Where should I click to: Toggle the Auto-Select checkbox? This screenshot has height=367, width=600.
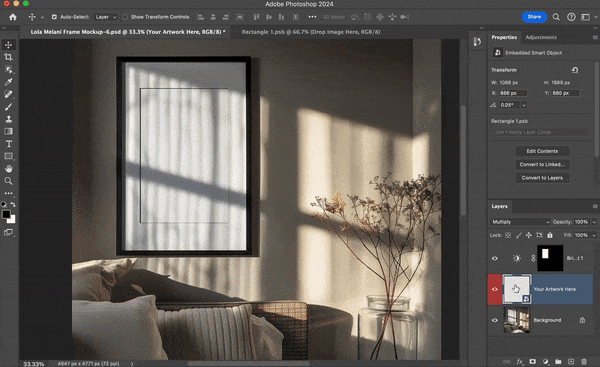click(x=54, y=17)
